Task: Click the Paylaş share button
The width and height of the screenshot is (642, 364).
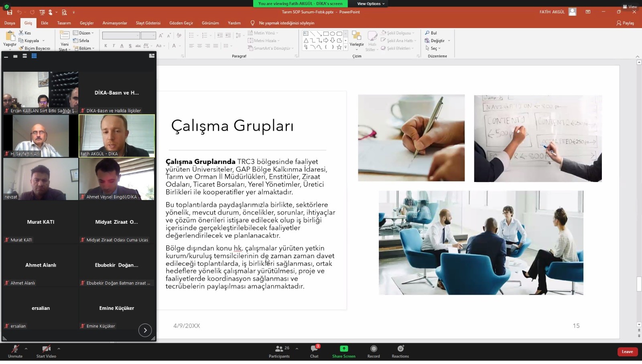Action: click(625, 23)
